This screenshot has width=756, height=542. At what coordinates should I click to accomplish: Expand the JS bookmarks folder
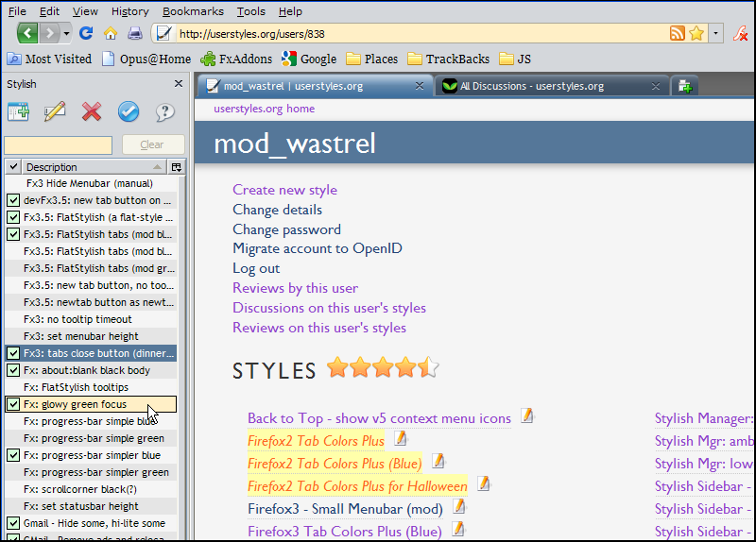(x=515, y=59)
